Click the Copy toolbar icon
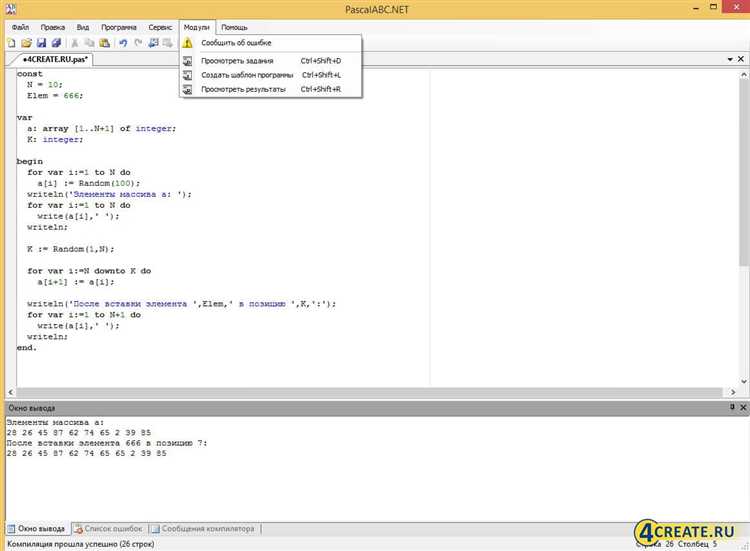The width and height of the screenshot is (750, 551). pyautogui.click(x=89, y=43)
